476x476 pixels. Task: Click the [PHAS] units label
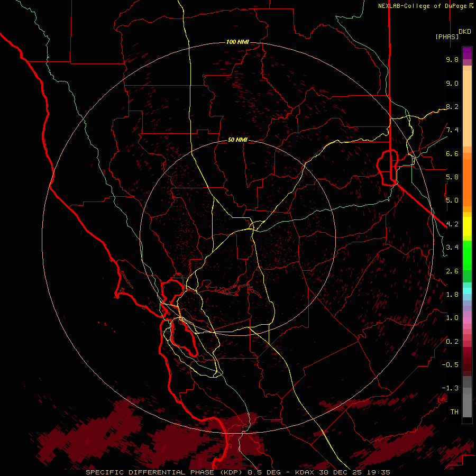(447, 36)
